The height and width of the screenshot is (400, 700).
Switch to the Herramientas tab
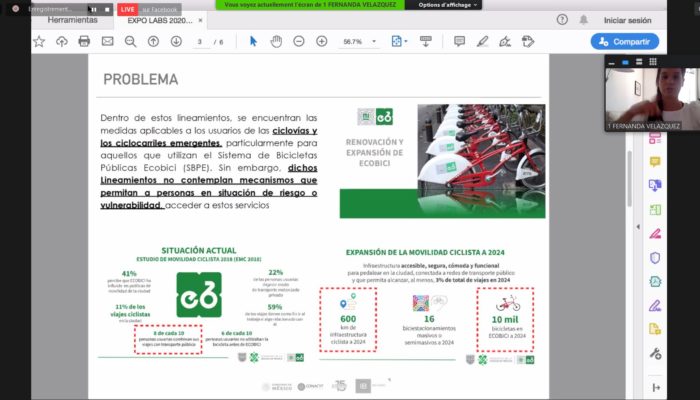[x=72, y=20]
